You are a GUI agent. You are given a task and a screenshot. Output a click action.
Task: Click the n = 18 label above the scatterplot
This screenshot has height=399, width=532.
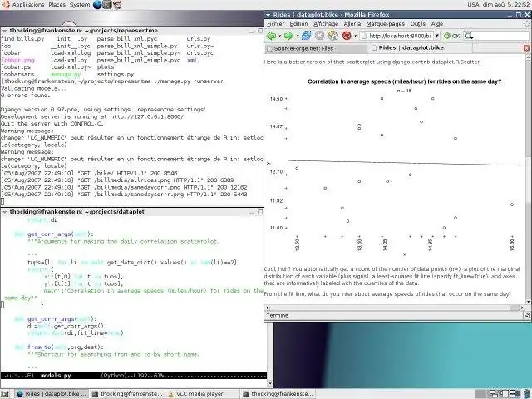(404, 91)
